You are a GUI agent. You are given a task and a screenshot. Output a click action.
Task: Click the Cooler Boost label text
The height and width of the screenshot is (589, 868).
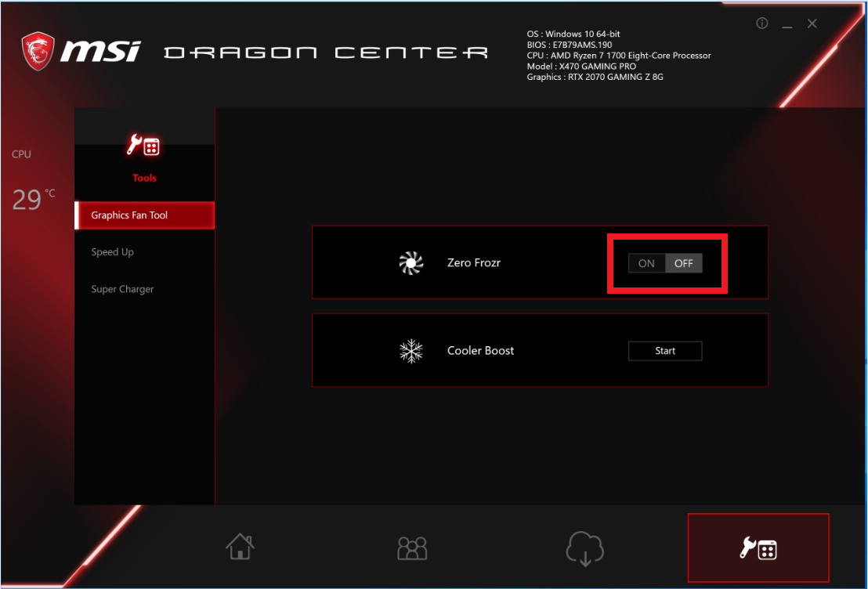tap(480, 351)
